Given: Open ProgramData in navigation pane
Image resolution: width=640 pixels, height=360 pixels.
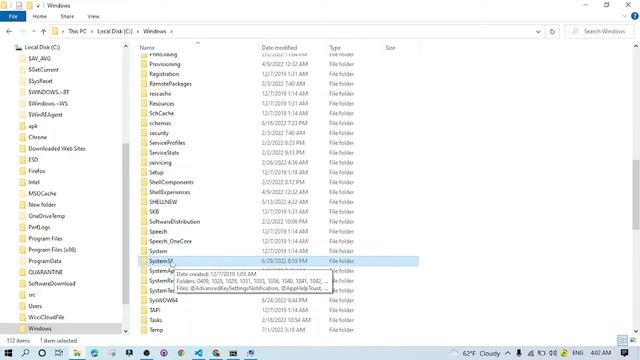Looking at the screenshot, I should pos(44,261).
